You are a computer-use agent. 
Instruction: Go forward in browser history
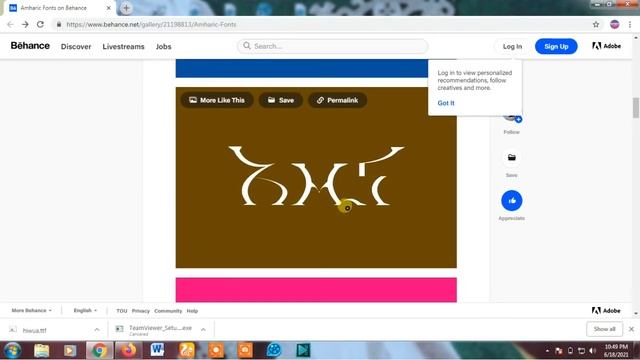[x=25, y=24]
